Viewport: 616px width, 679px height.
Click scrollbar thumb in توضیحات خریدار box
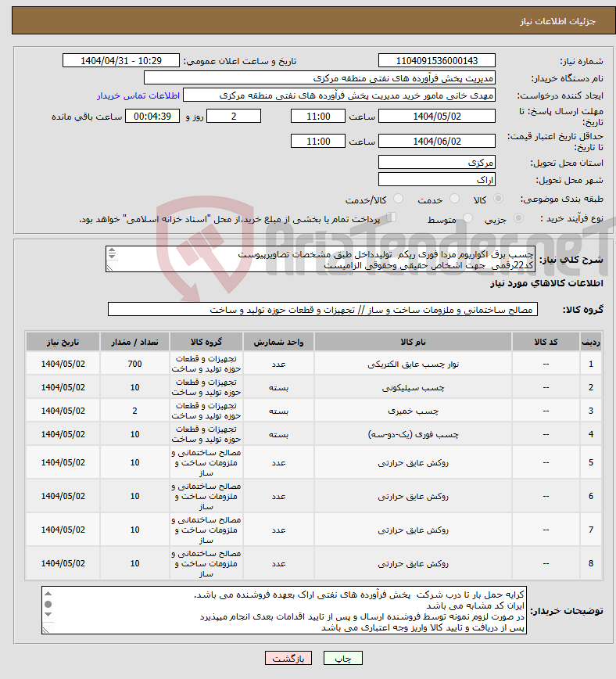tap(48, 604)
